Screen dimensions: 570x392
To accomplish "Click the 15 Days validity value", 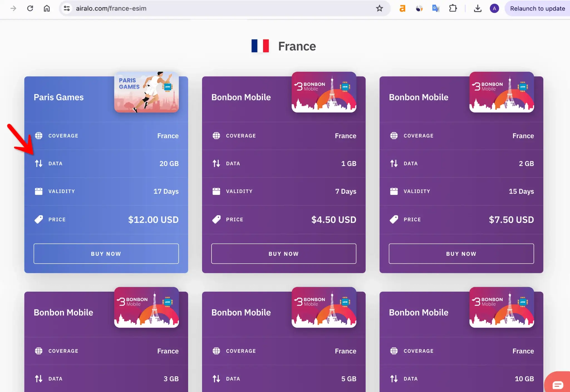I will [521, 191].
